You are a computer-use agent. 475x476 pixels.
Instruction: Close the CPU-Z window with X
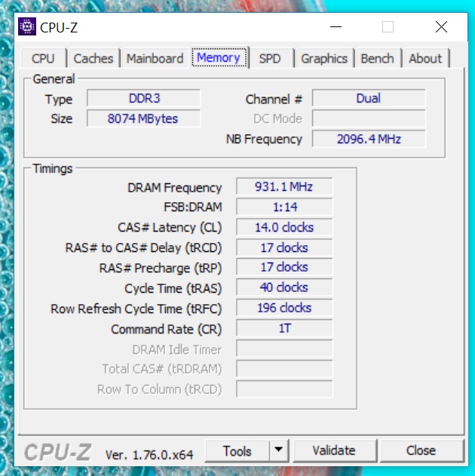point(441,27)
